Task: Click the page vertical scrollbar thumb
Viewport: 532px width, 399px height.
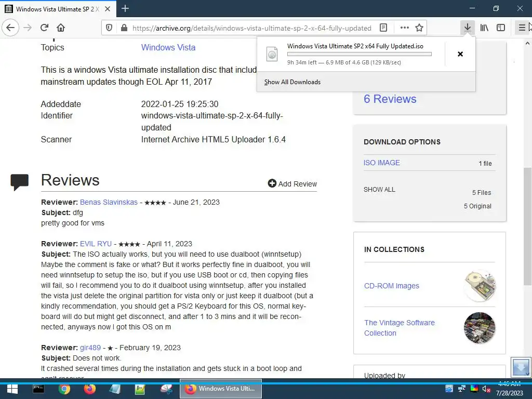Action: pyautogui.click(x=527, y=227)
